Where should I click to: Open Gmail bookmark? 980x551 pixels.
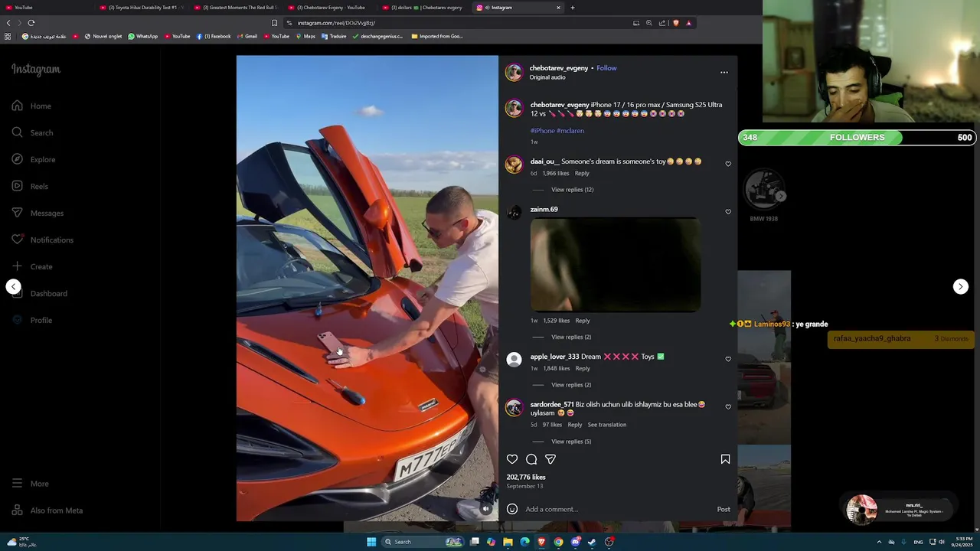coord(247,36)
